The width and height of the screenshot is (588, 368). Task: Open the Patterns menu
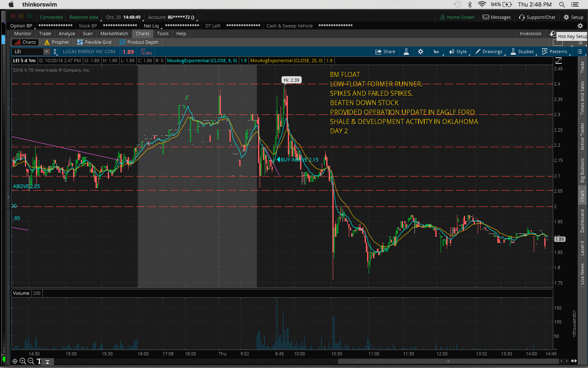click(555, 52)
